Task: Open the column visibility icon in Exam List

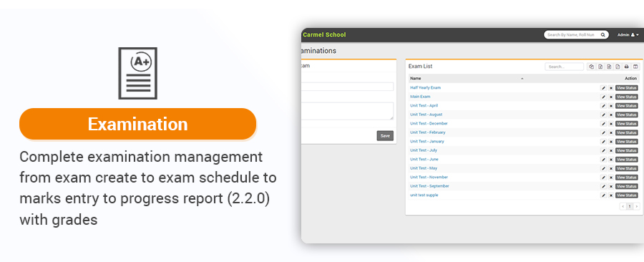Action: tap(635, 67)
